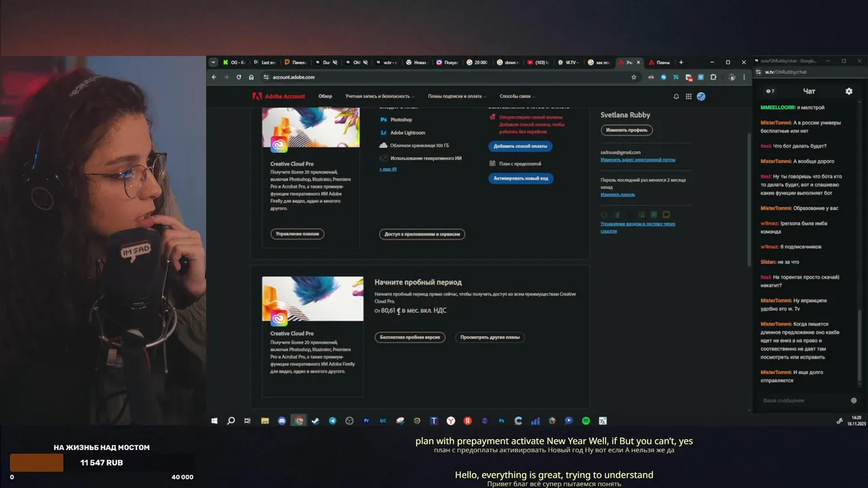The width and height of the screenshot is (868, 488).
Task: Open a new browser tab
Action: (x=681, y=62)
